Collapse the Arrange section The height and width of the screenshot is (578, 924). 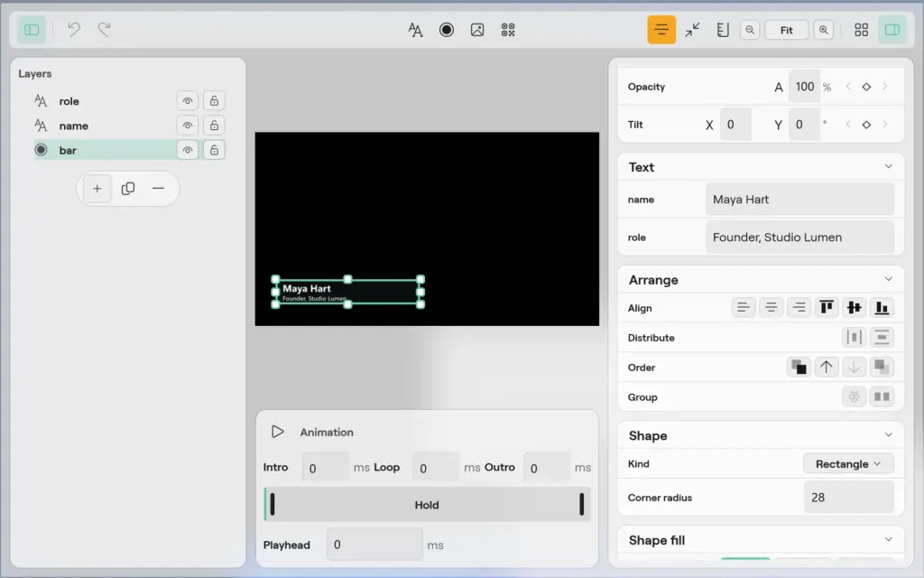pos(889,280)
